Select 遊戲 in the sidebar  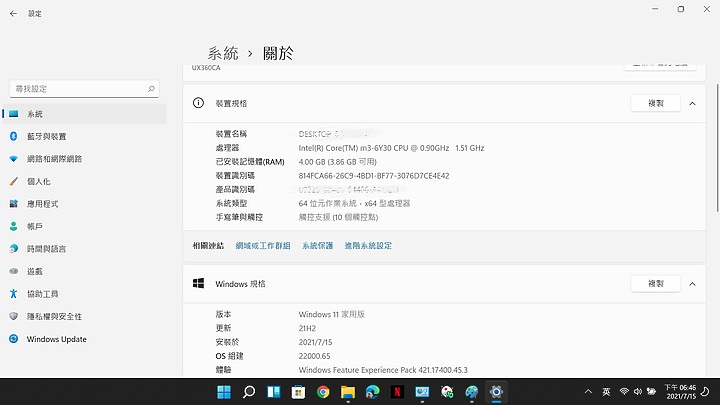pyautogui.click(x=84, y=271)
